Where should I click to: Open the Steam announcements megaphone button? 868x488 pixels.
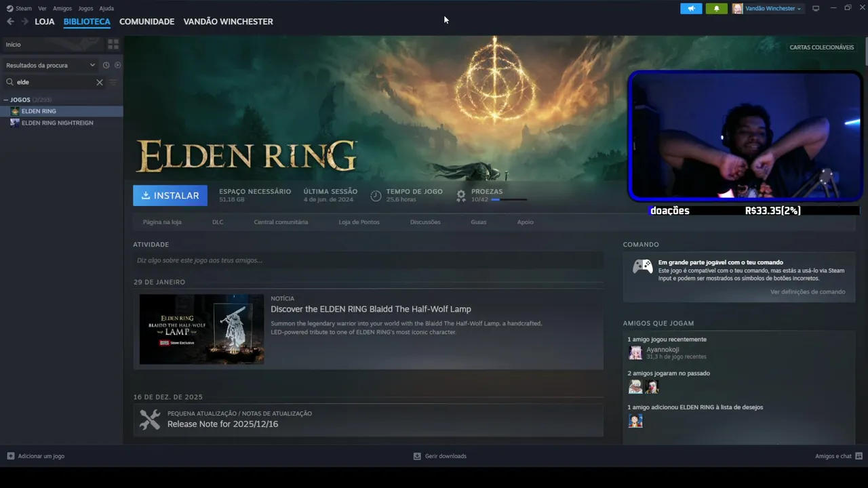(691, 8)
